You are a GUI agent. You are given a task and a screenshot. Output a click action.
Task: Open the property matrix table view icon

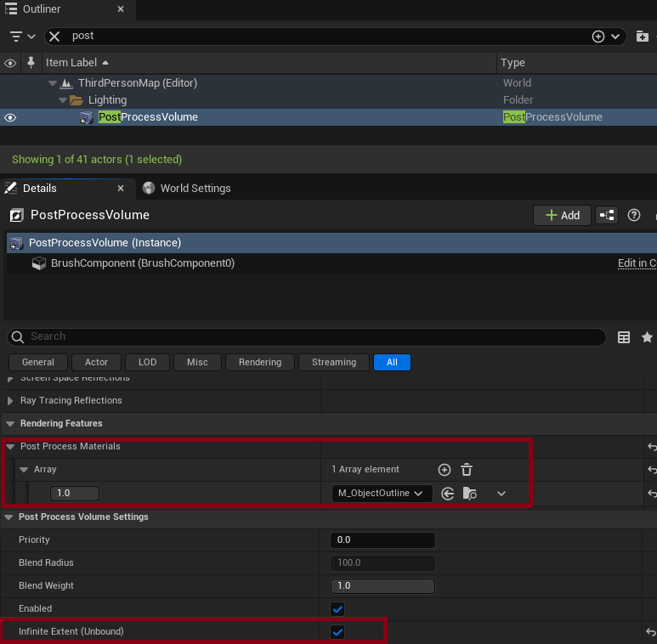(x=624, y=337)
